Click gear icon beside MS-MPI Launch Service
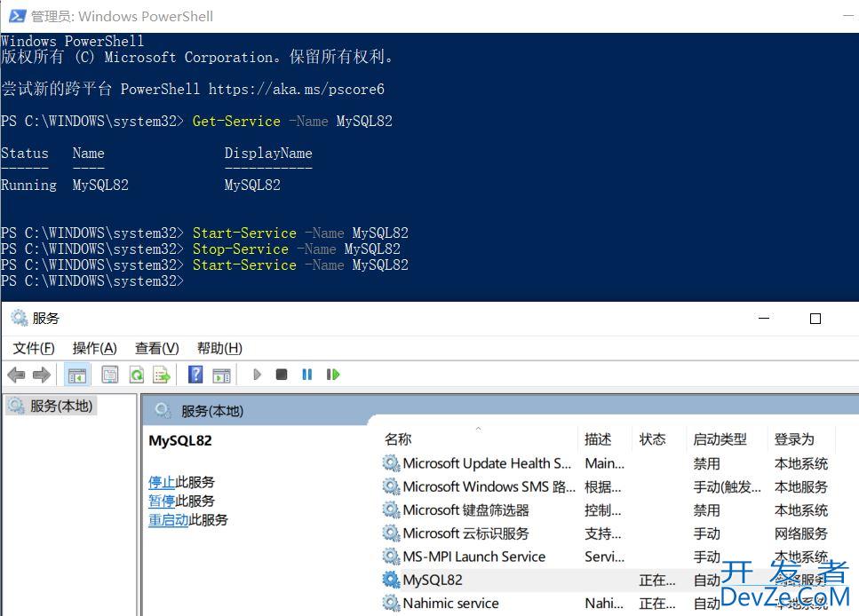859x616 pixels. (x=391, y=557)
